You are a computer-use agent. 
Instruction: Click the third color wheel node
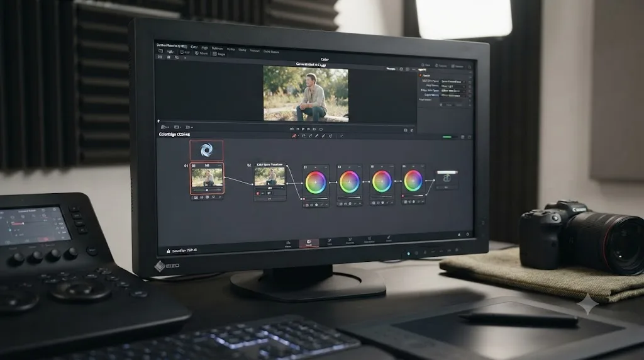(x=382, y=182)
